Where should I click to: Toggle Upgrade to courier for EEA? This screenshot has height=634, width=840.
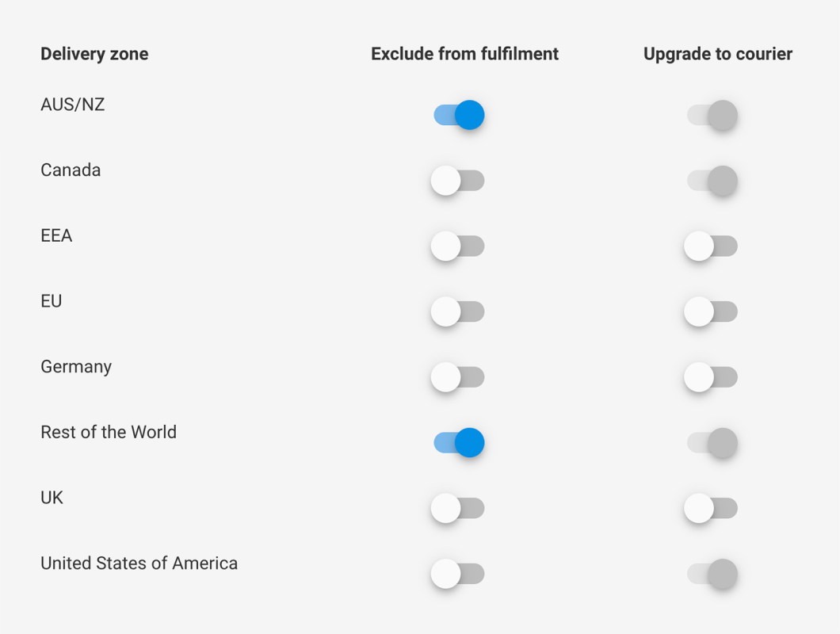(x=712, y=246)
